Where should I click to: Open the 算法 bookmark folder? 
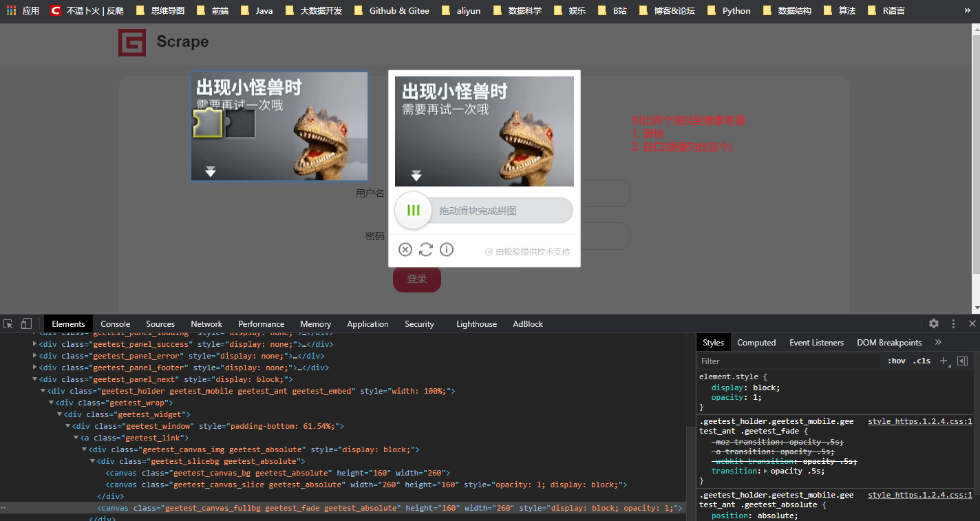(x=839, y=11)
